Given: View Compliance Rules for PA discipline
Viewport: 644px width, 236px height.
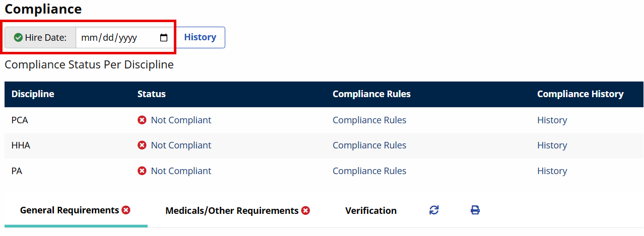Looking at the screenshot, I should 369,171.
